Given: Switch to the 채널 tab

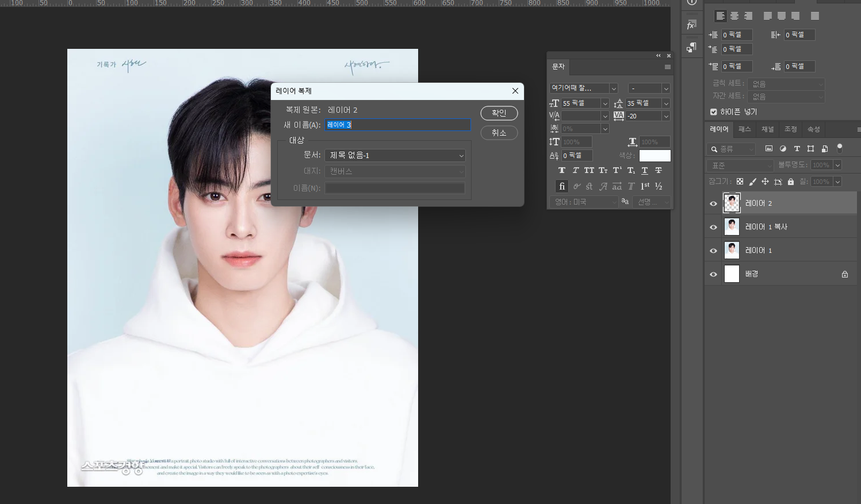Looking at the screenshot, I should tap(768, 129).
